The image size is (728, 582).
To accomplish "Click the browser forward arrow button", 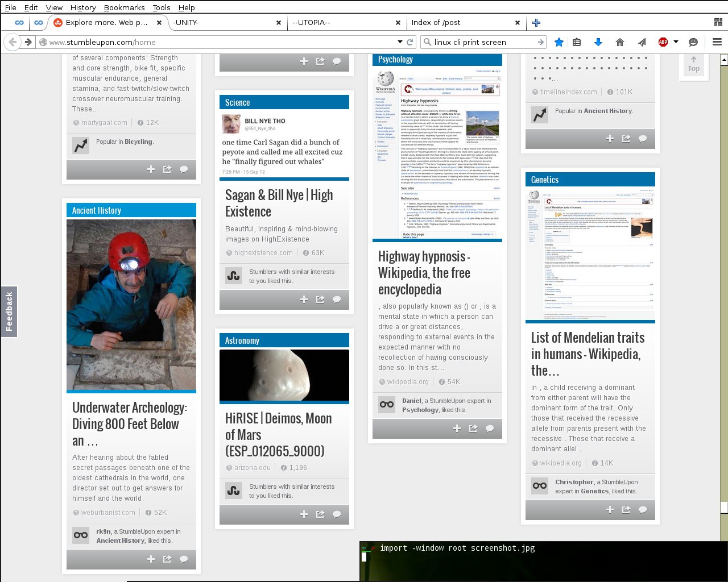I will coord(28,42).
